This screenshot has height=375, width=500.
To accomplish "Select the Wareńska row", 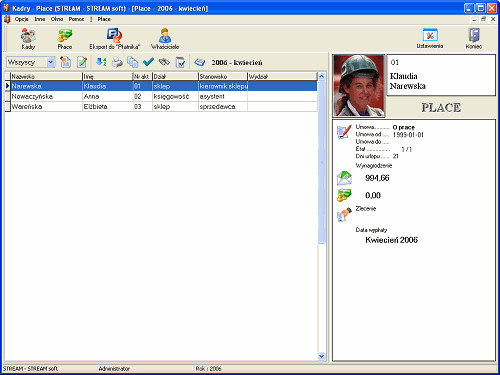I will 161,107.
